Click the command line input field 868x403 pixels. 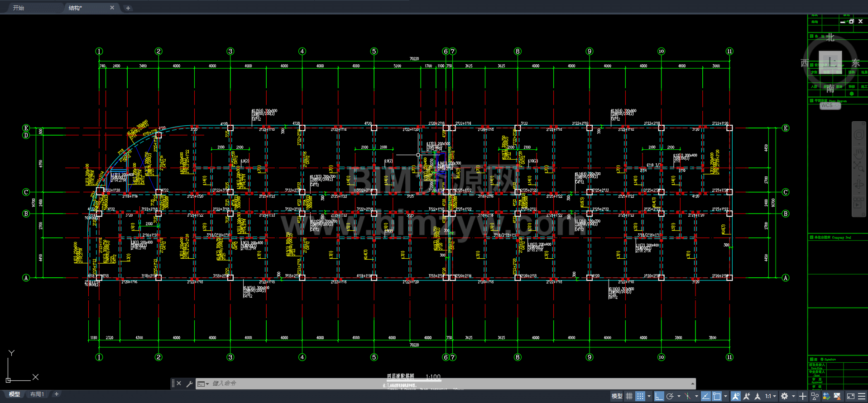(x=448, y=384)
